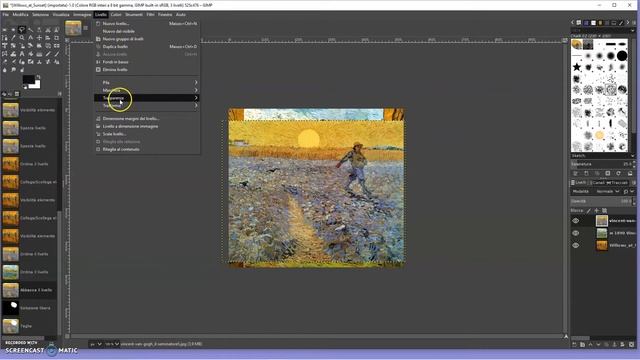Choose Elimina livello in the menu

(x=147, y=70)
